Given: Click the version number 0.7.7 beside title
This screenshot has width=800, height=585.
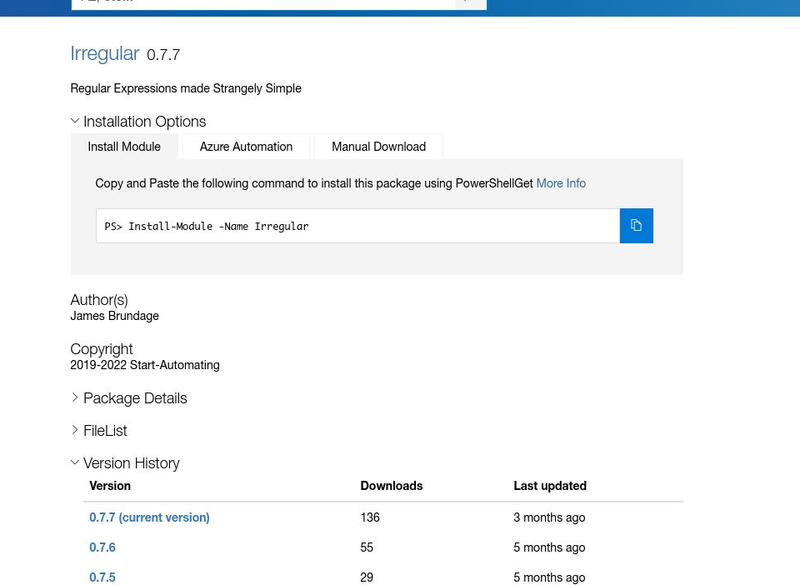Looking at the screenshot, I should 163,55.
